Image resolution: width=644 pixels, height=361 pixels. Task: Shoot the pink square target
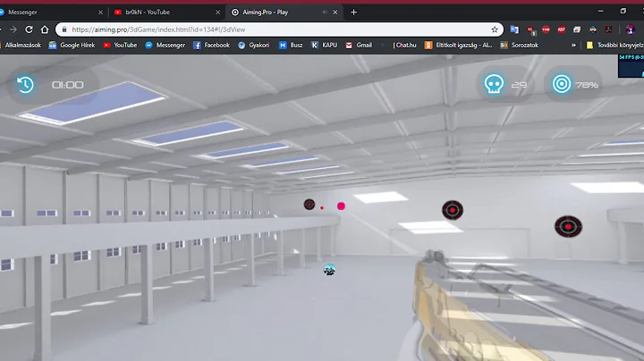click(341, 206)
